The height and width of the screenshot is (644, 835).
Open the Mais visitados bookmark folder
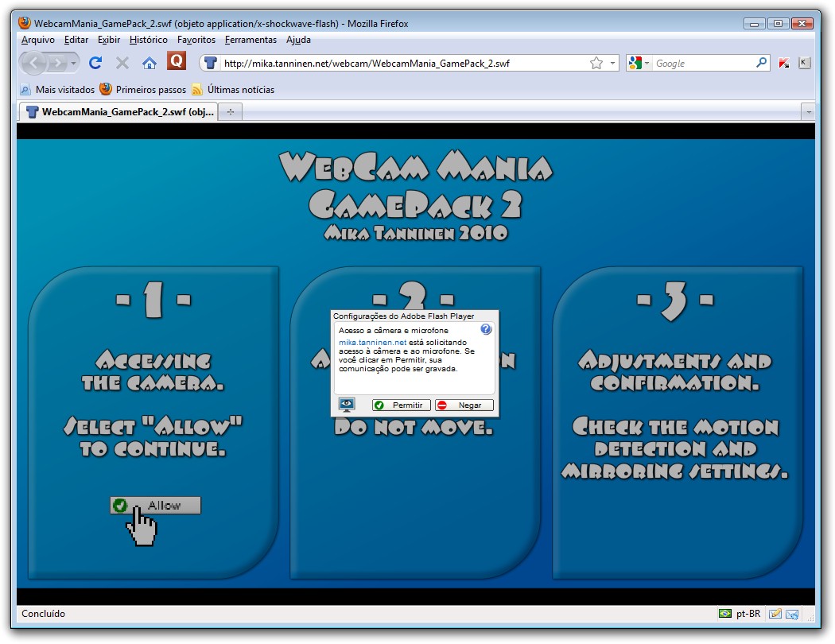click(x=57, y=89)
